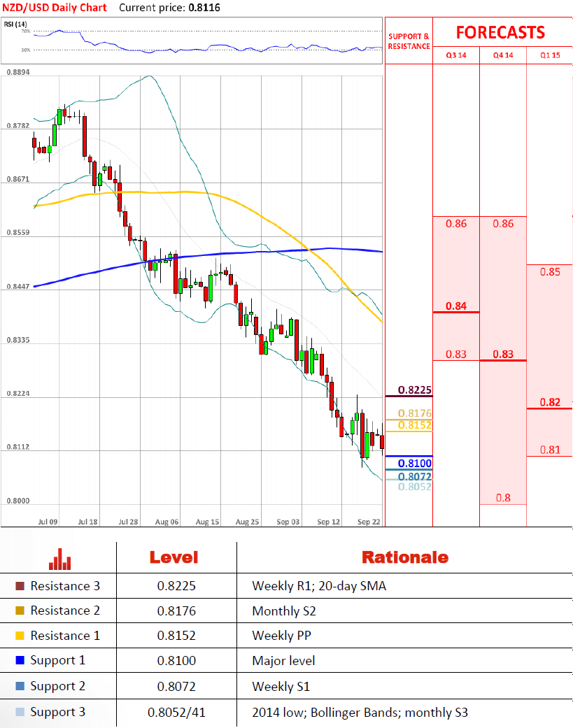Image resolution: width=573 pixels, height=728 pixels.
Task: Select the 'Resistance 2' row label
Action: pos(65,611)
